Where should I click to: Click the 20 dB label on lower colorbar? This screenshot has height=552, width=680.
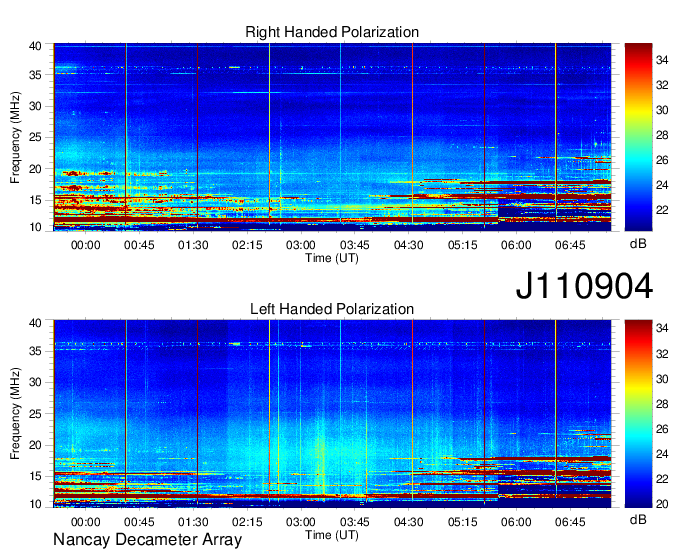[662, 504]
